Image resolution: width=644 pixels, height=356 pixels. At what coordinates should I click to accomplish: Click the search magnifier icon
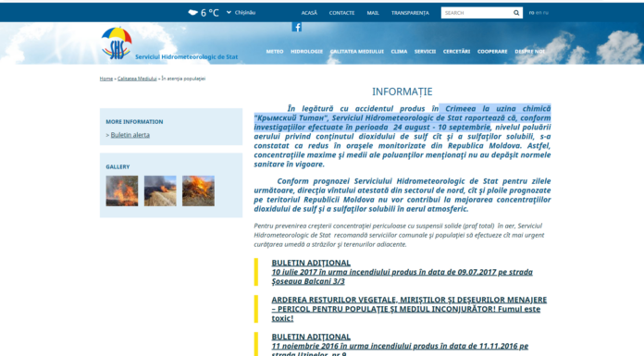pos(516,13)
